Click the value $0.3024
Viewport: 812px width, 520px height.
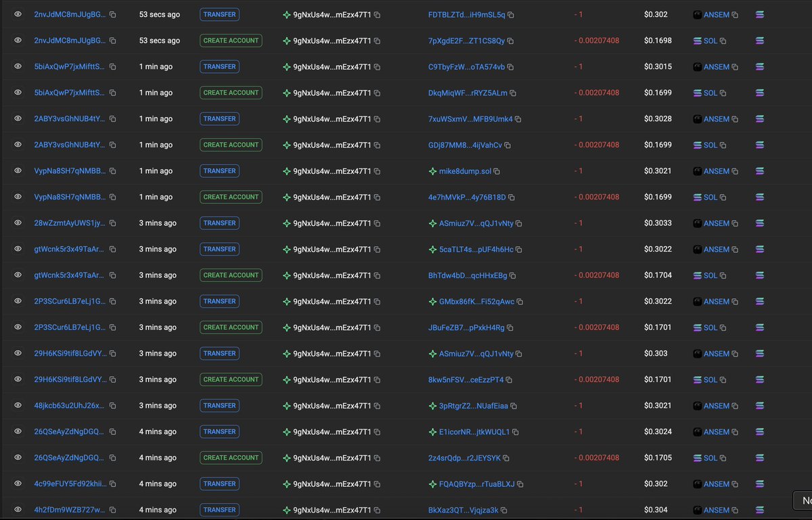658,431
